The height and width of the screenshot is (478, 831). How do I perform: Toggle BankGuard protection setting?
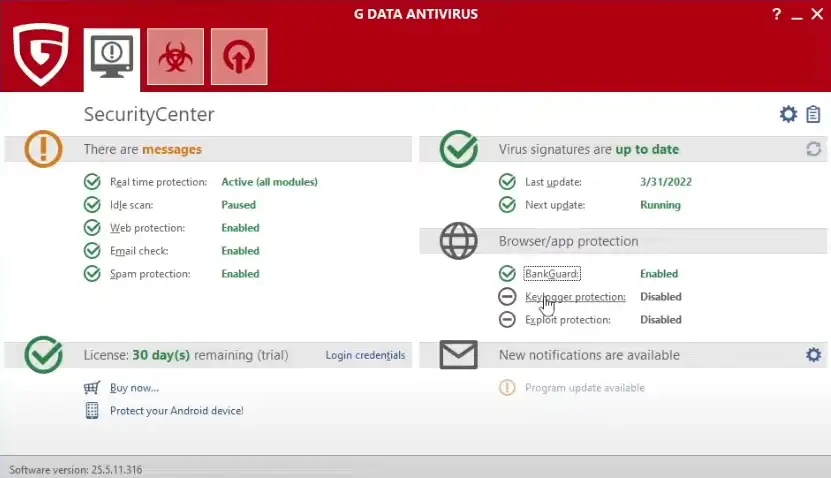click(552, 274)
